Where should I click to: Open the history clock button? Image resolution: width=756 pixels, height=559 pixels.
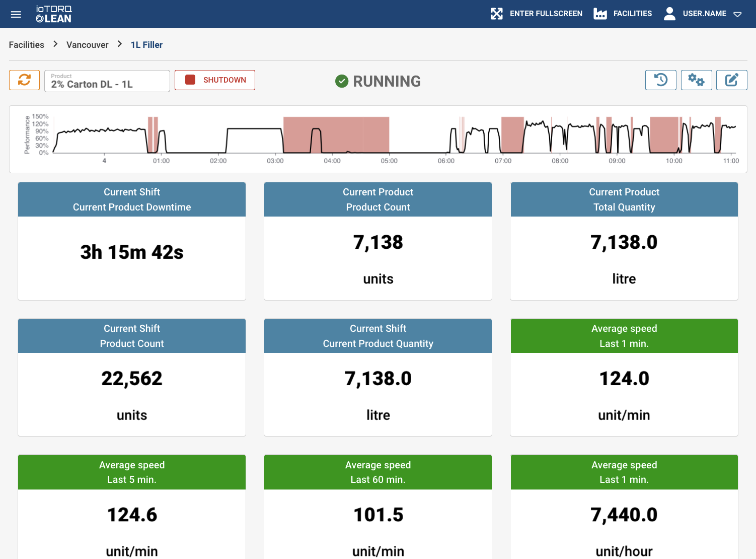point(661,80)
